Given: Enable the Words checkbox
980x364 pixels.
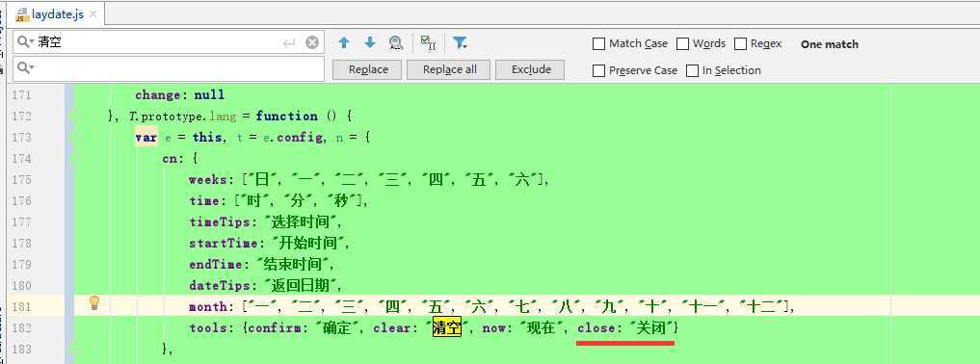Looking at the screenshot, I should tap(682, 43).
